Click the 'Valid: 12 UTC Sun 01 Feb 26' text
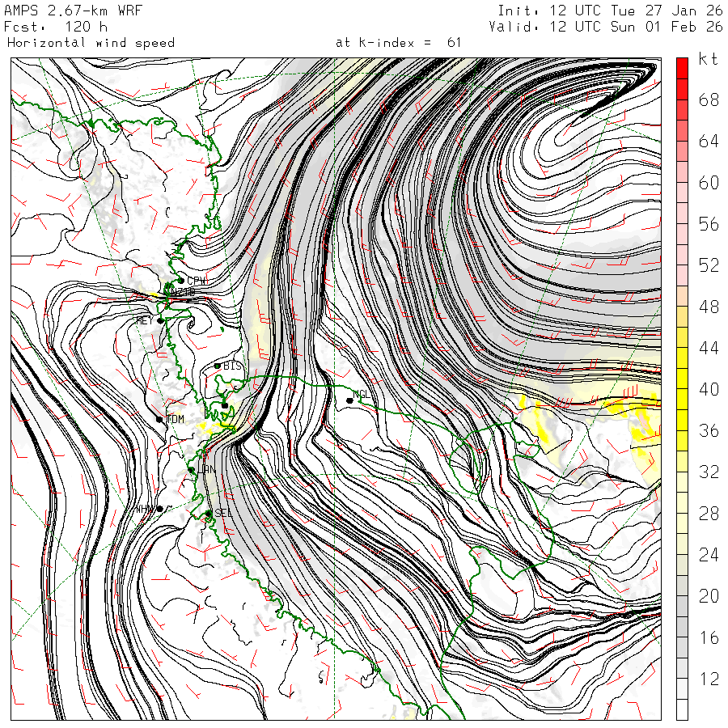728x728 pixels. pos(606,27)
